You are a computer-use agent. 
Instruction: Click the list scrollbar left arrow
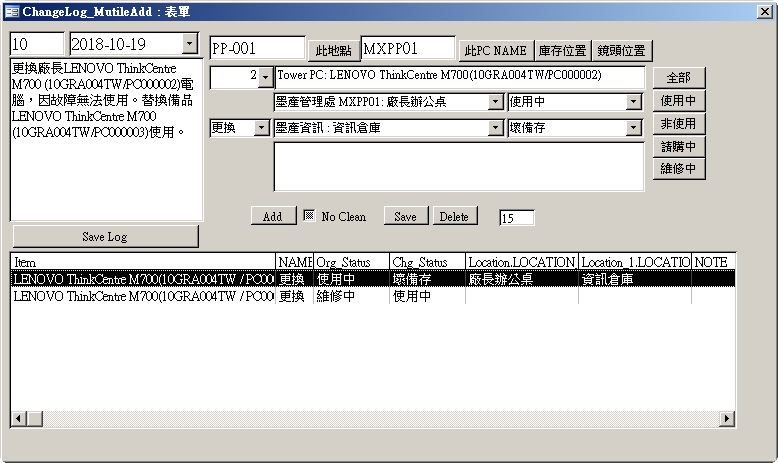pyautogui.click(x=19, y=419)
